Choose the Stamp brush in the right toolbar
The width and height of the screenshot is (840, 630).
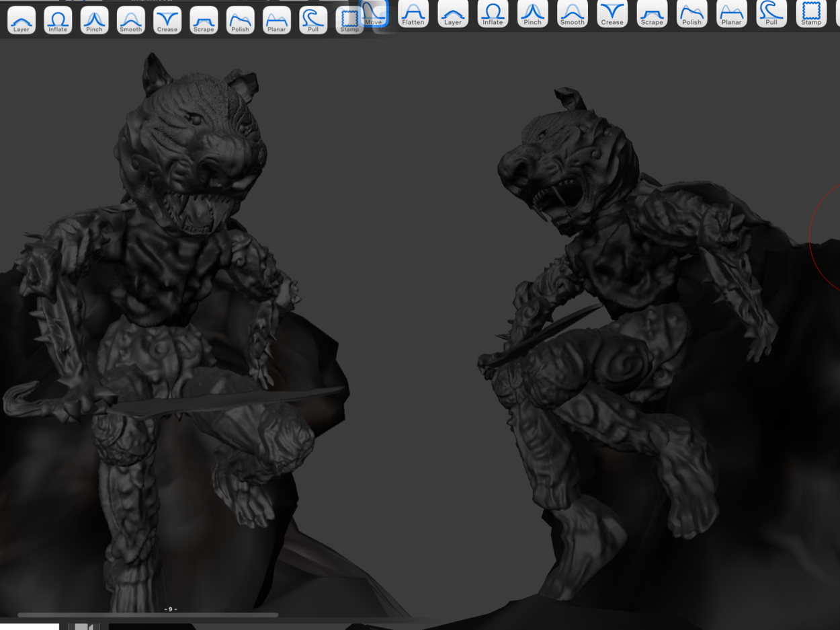pyautogui.click(x=811, y=13)
